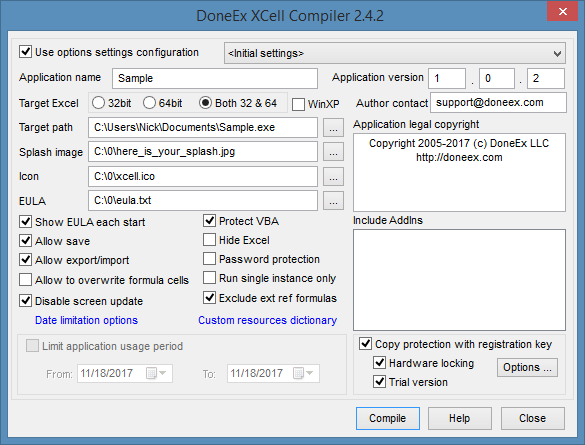Click the Author contact email field

[x=498, y=103]
